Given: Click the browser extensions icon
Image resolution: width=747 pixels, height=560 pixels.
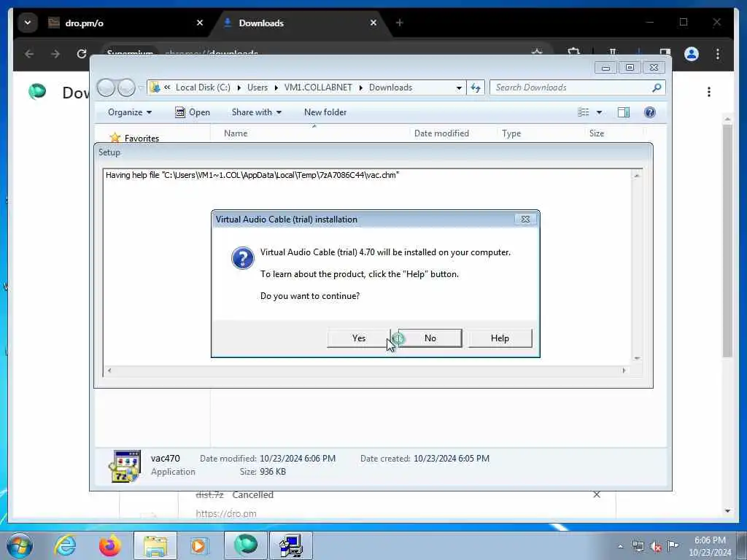Looking at the screenshot, I should (573, 52).
